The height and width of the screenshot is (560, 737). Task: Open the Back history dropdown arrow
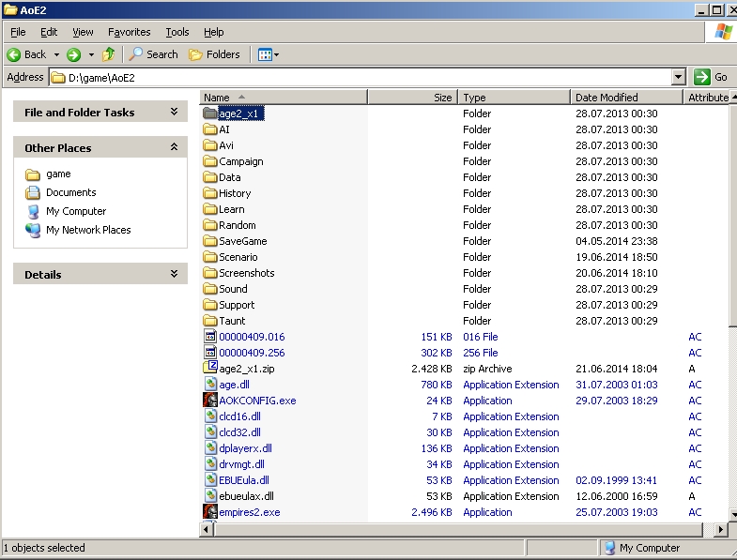point(56,55)
